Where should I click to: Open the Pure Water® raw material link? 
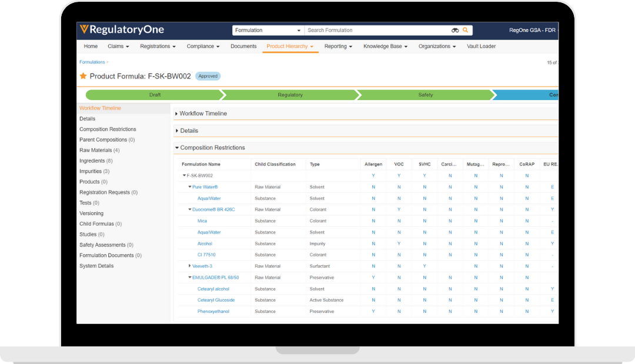click(205, 187)
